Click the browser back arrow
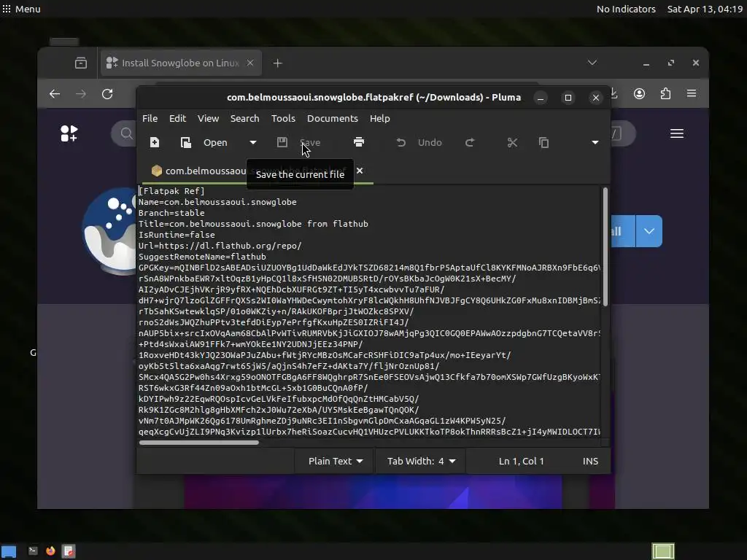 pyautogui.click(x=55, y=94)
